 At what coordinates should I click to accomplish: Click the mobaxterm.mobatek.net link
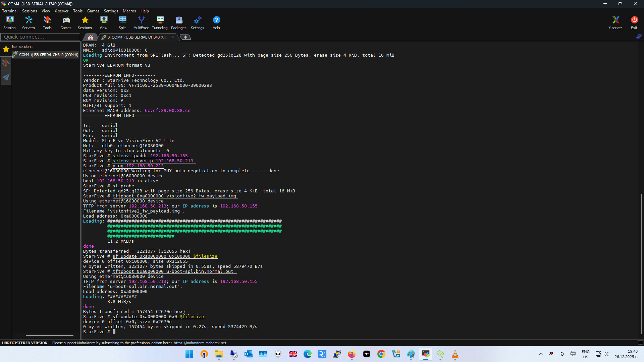point(200,343)
